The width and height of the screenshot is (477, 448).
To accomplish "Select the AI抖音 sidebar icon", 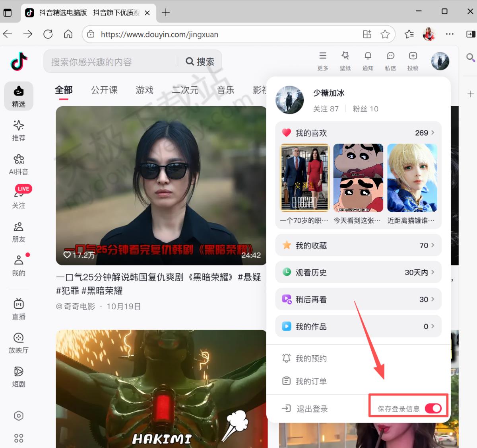I will 19,164.
